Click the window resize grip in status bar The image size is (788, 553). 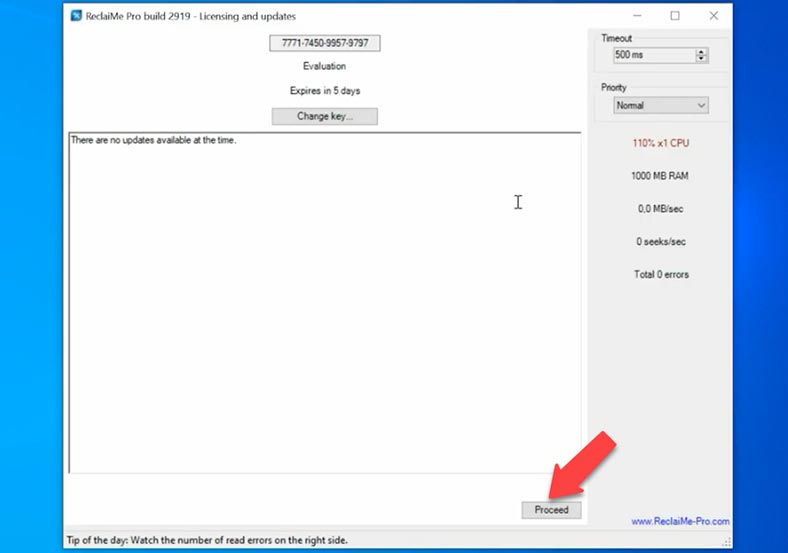726,542
